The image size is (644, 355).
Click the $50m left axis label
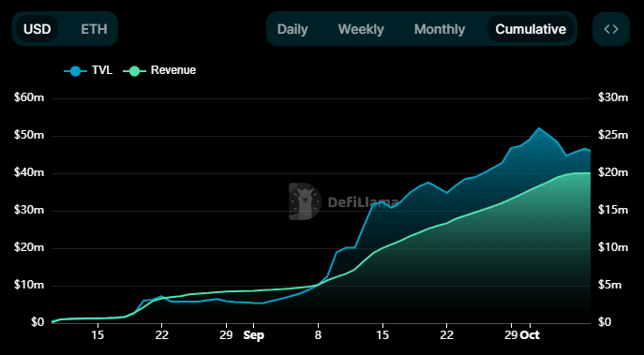(x=29, y=136)
